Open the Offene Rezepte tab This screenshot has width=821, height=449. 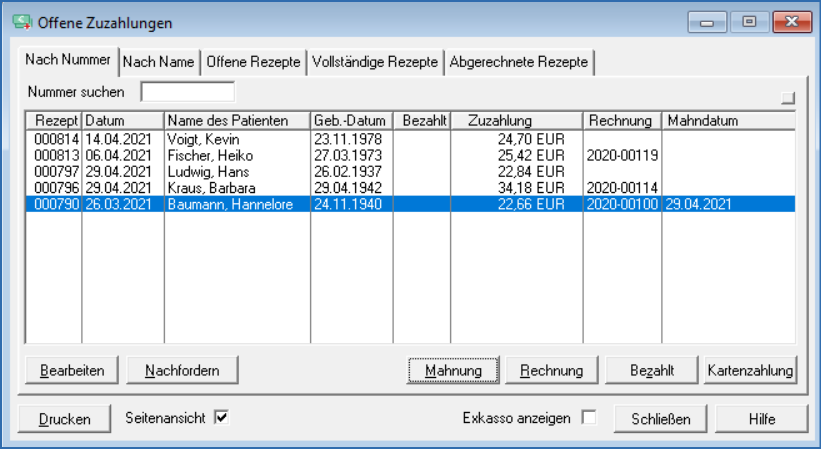click(x=253, y=62)
